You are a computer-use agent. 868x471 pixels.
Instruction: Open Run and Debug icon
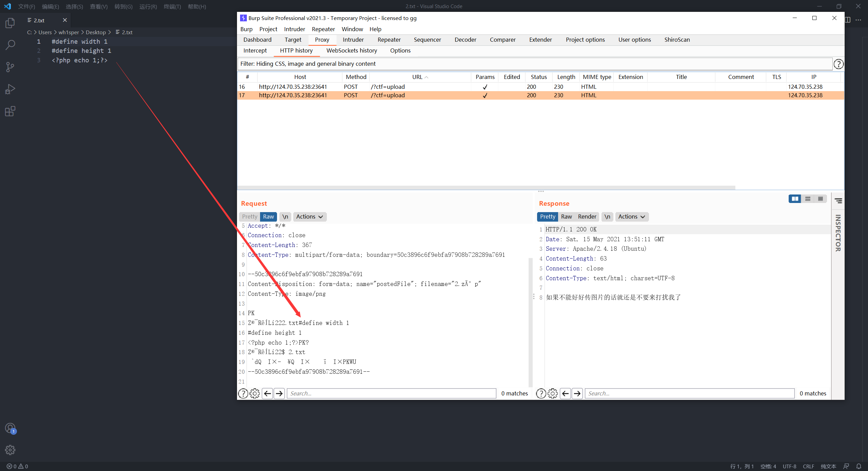pyautogui.click(x=10, y=89)
